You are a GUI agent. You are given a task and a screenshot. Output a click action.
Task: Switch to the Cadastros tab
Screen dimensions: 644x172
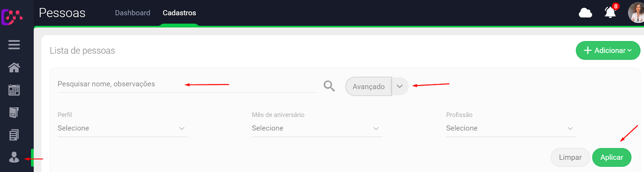[x=179, y=13]
